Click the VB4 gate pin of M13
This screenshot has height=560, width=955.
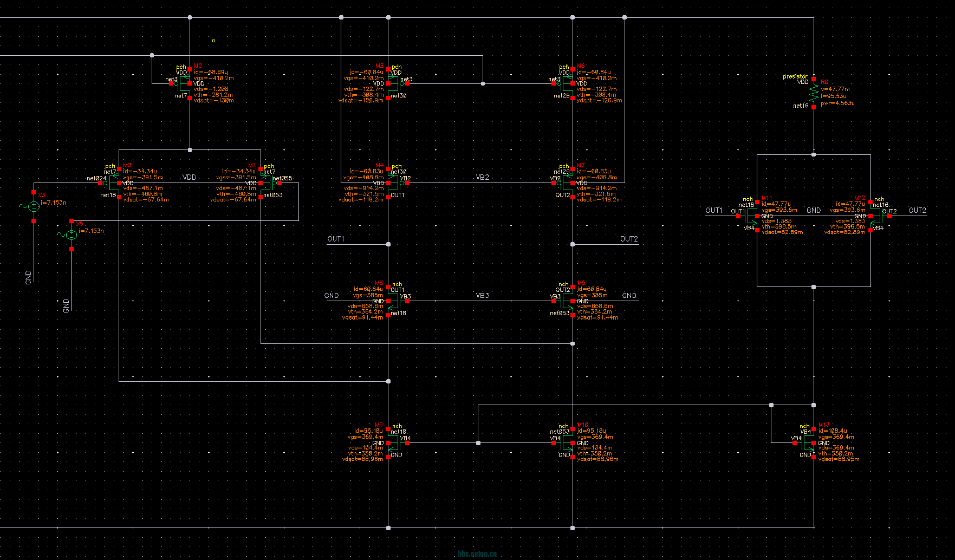click(795, 442)
